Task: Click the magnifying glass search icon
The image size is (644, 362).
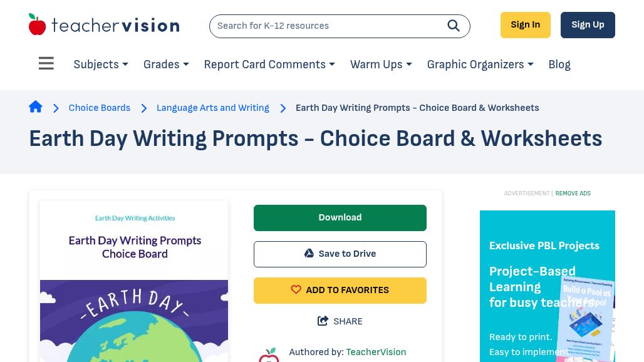Action: (x=454, y=26)
